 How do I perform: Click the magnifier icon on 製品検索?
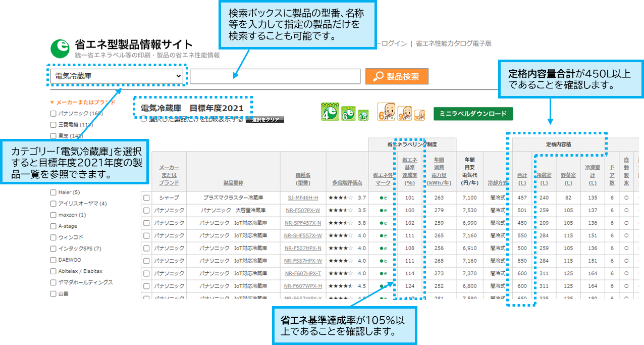point(378,77)
